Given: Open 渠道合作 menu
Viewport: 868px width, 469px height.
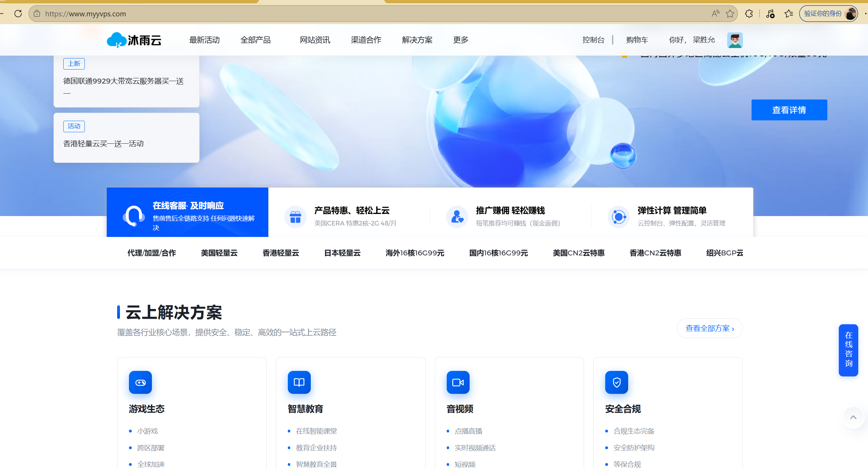Looking at the screenshot, I should pos(366,40).
